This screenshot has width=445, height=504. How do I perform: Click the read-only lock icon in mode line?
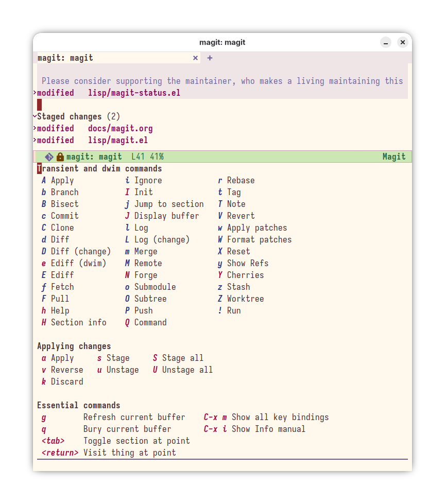point(60,157)
